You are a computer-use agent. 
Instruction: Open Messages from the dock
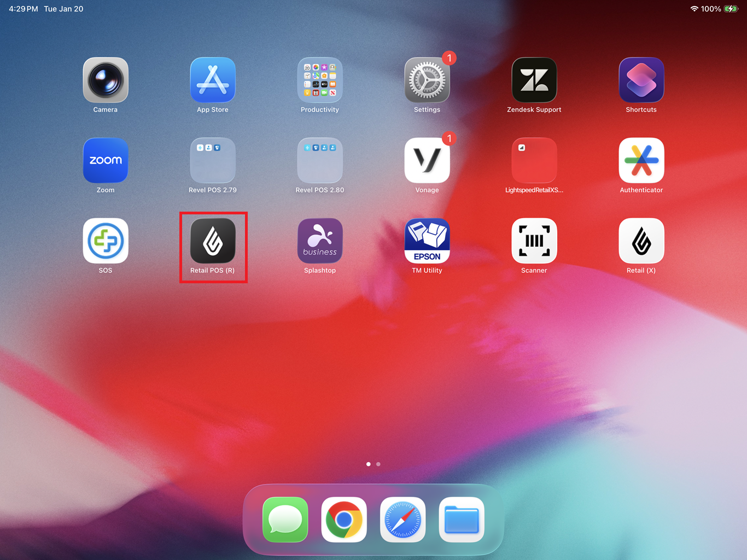pos(285,520)
